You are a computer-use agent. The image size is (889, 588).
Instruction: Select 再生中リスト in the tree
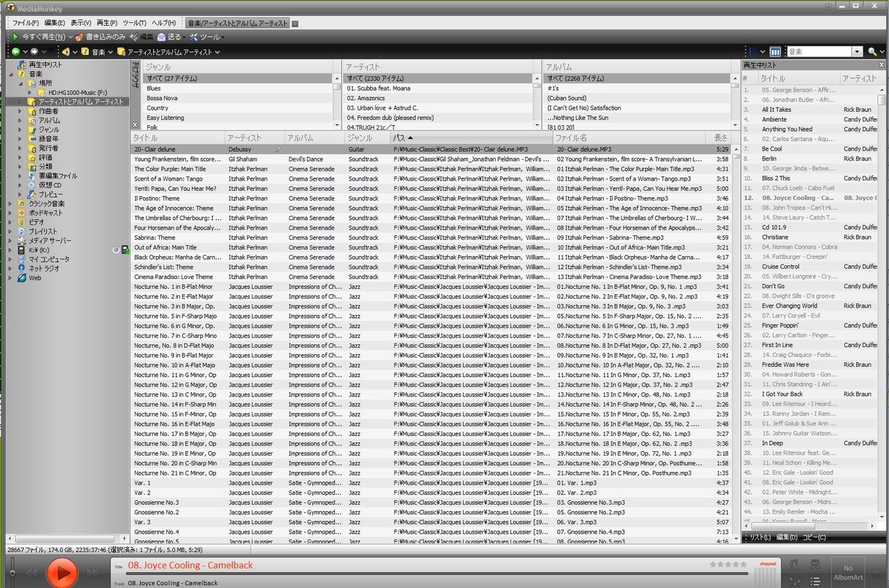pyautogui.click(x=45, y=65)
